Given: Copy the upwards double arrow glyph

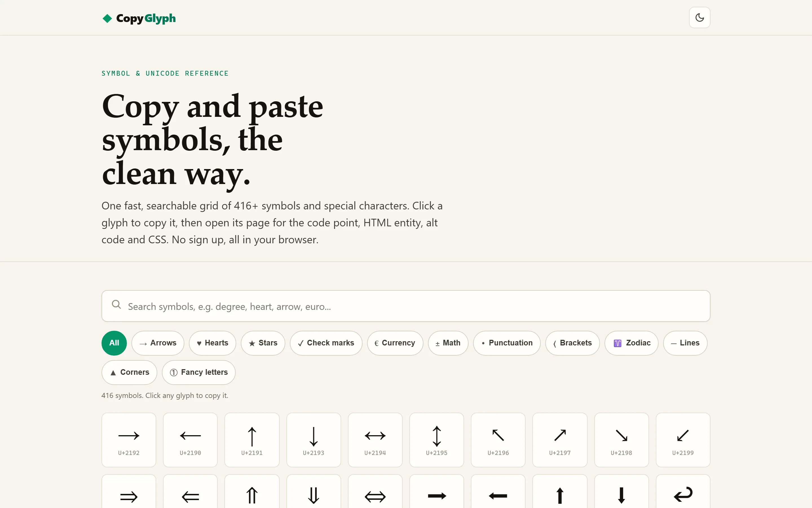Looking at the screenshot, I should [x=252, y=491].
